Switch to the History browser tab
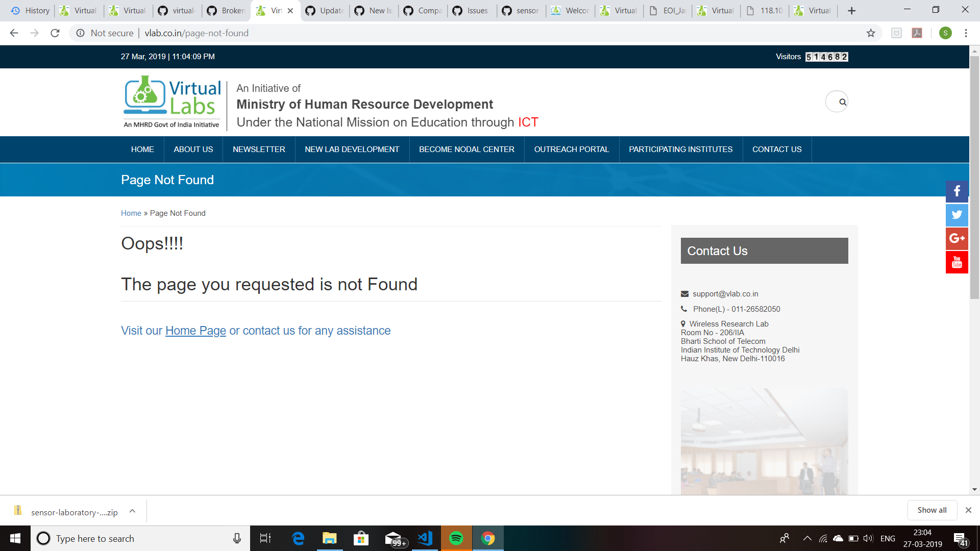The height and width of the screenshot is (551, 980). click(x=31, y=10)
